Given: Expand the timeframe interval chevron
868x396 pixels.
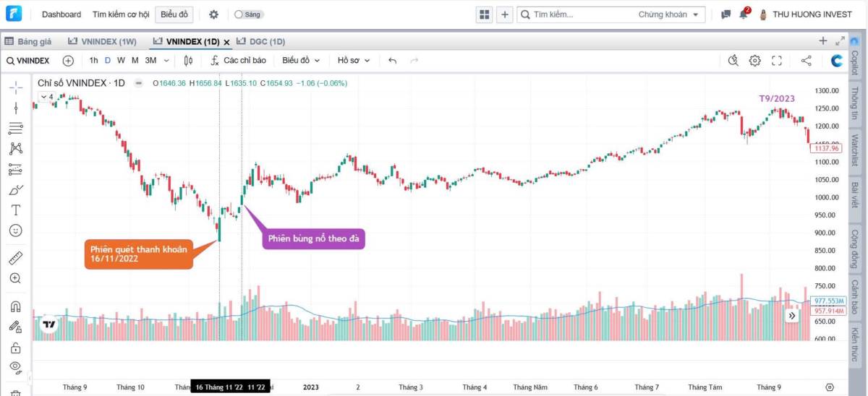Looking at the screenshot, I should [x=166, y=61].
